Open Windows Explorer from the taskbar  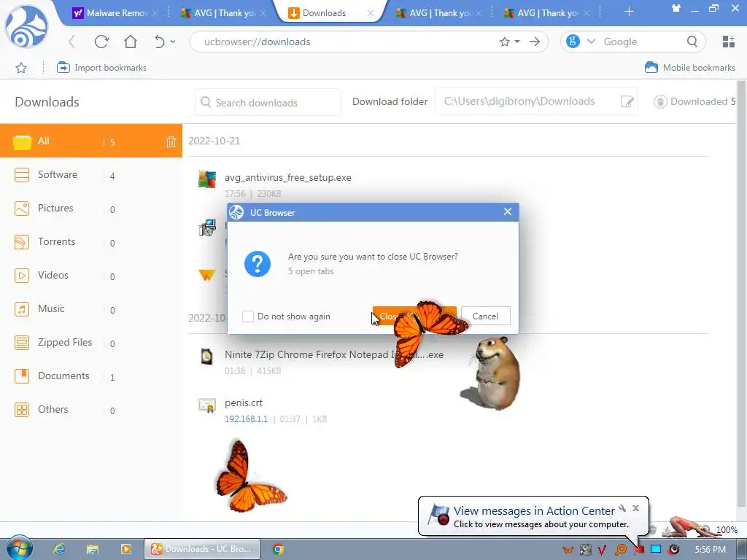tap(93, 549)
